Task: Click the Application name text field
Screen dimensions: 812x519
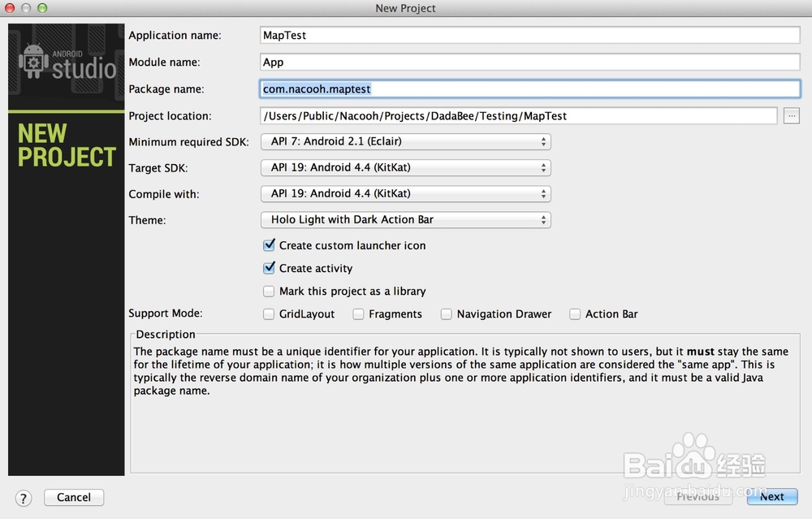Action: click(x=529, y=35)
